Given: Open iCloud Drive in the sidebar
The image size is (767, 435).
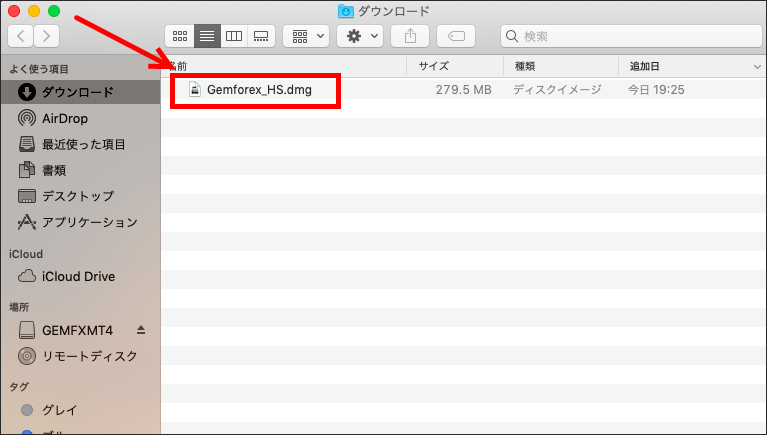Looking at the screenshot, I should [x=80, y=276].
